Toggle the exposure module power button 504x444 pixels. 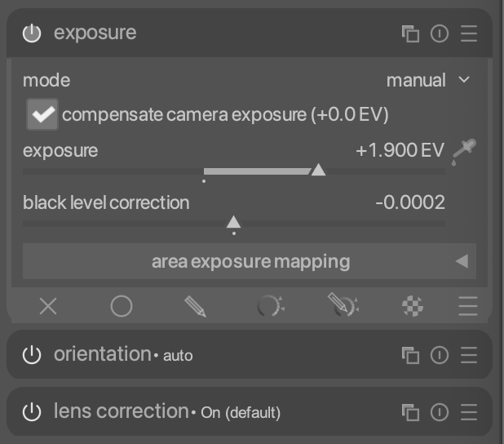pyautogui.click(x=32, y=33)
